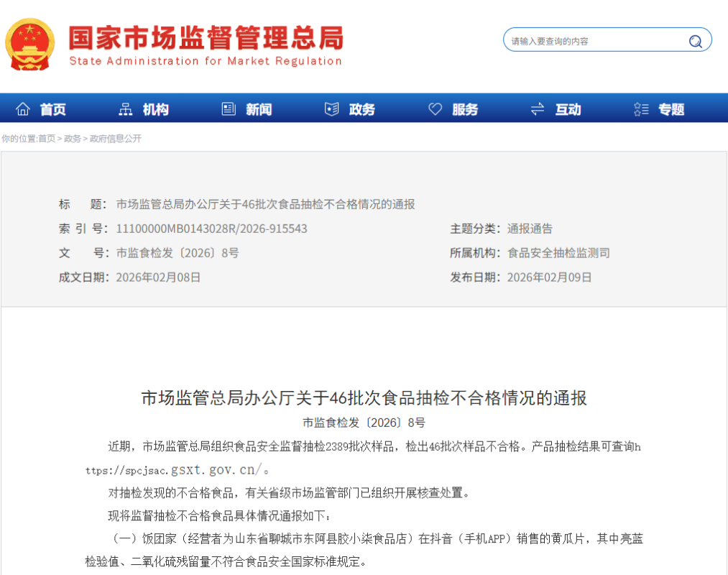Click 政府信息公开 breadcrumb link
This screenshot has width=728, height=575.
(x=115, y=139)
